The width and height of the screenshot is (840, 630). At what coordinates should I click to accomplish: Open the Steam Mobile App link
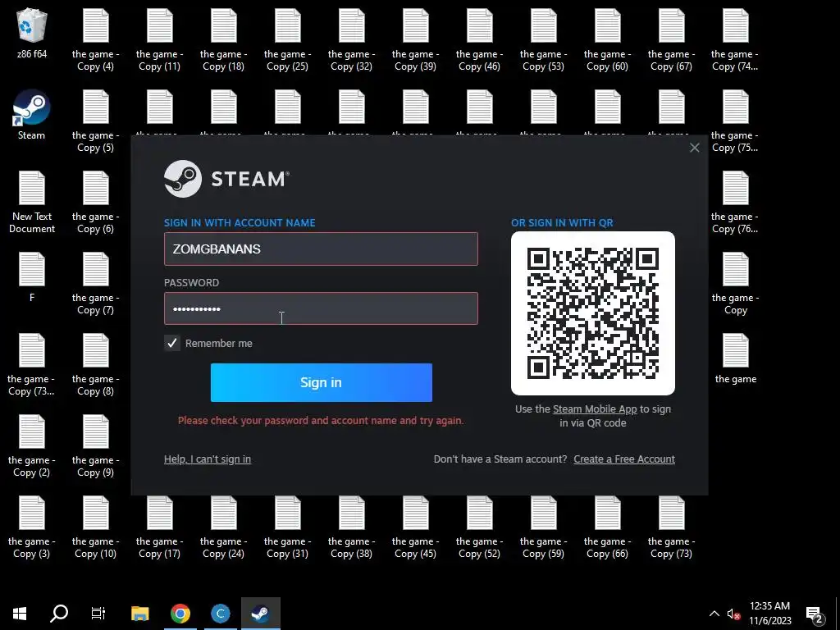595,409
